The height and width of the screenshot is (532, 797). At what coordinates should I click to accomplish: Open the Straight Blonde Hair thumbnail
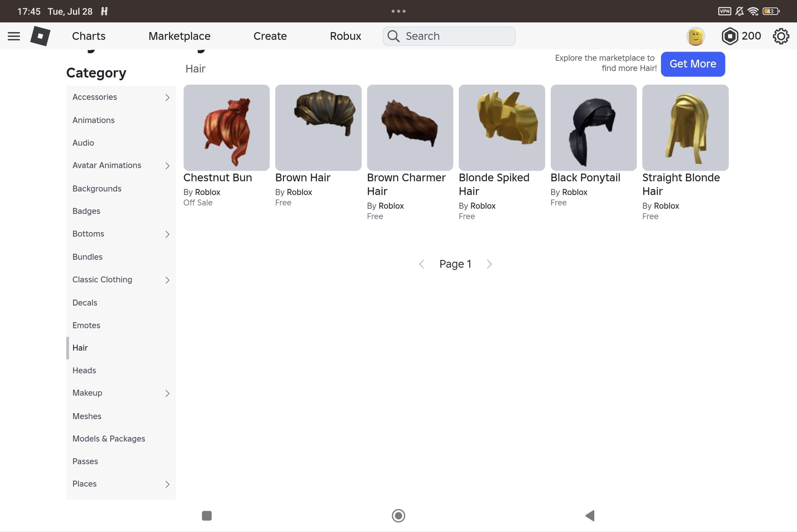click(685, 128)
